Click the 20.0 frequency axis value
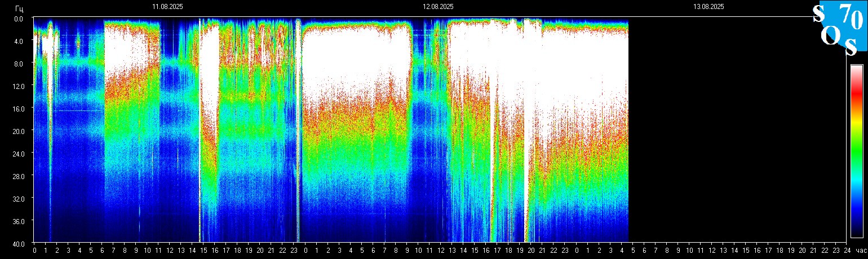The image size is (868, 259). pyautogui.click(x=18, y=131)
